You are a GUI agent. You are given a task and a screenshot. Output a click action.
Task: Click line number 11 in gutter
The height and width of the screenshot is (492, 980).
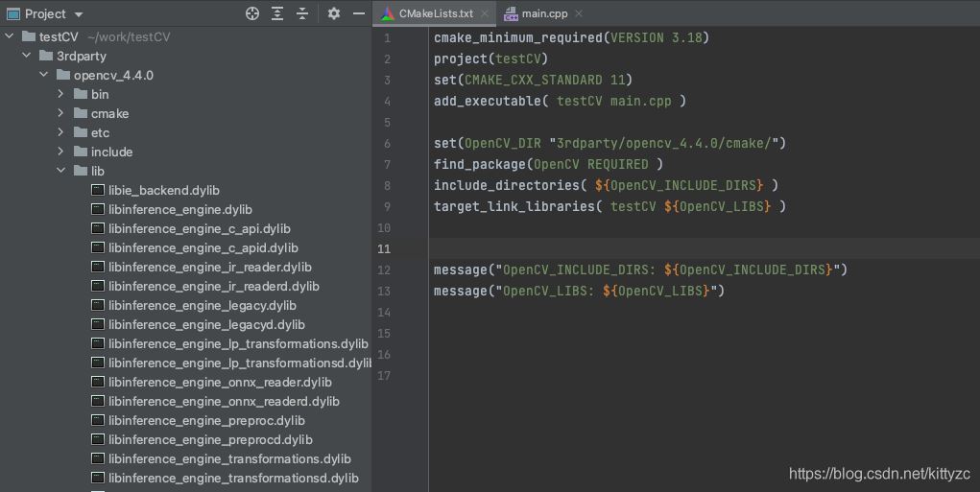[x=384, y=249]
